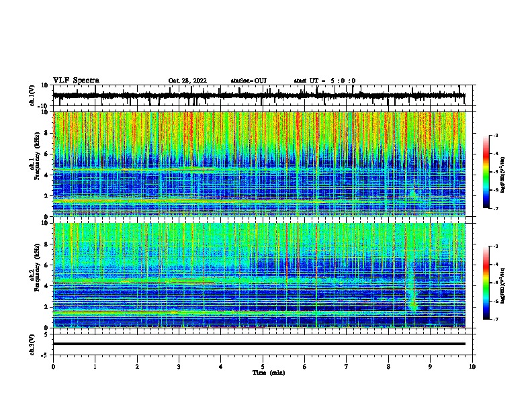Click ch.2 spectrogram '4' kHz tick label

pos(46,286)
